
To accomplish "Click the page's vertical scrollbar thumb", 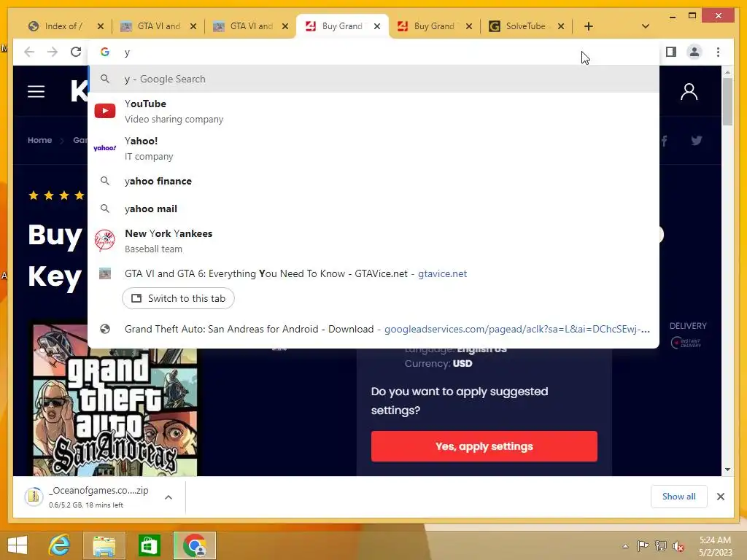I will click(727, 101).
